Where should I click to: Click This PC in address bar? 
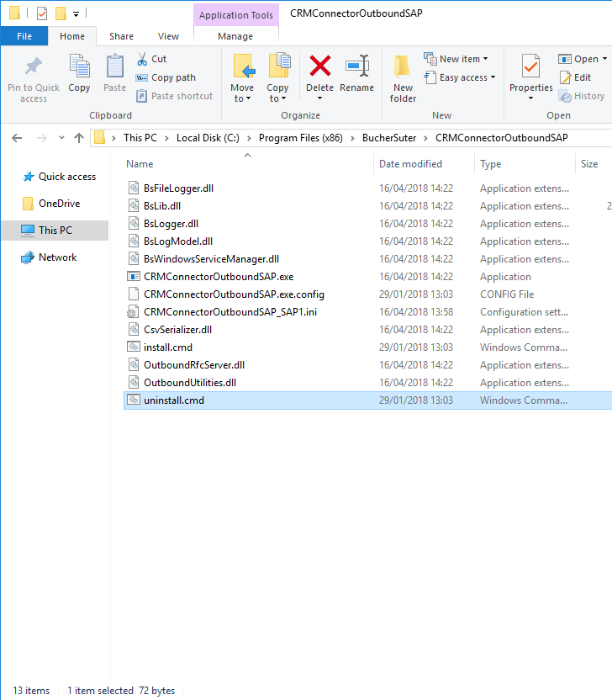pos(140,138)
